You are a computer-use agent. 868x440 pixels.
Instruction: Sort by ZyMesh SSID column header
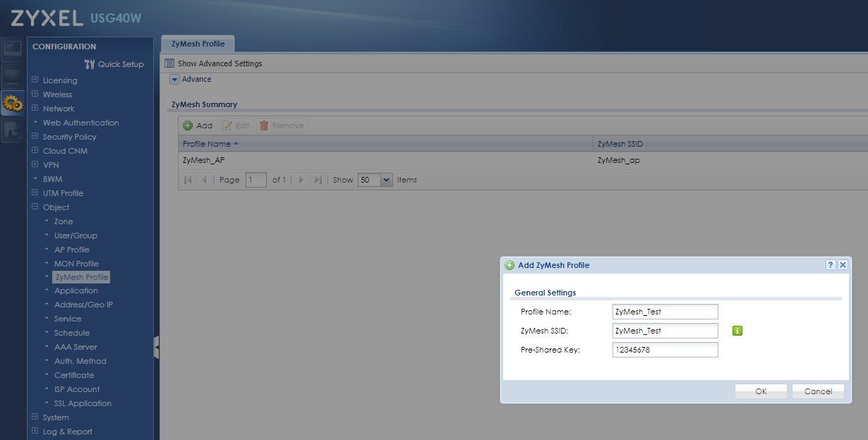pyautogui.click(x=731, y=144)
